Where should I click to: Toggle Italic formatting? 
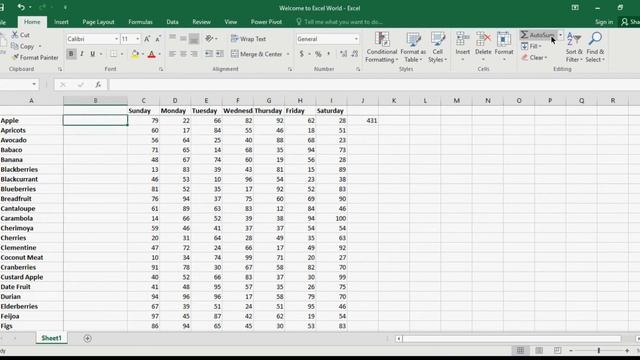[x=82, y=54]
